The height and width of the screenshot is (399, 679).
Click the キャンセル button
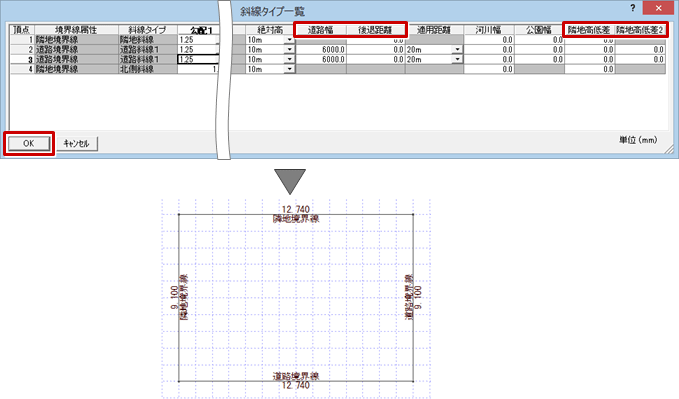[77, 143]
